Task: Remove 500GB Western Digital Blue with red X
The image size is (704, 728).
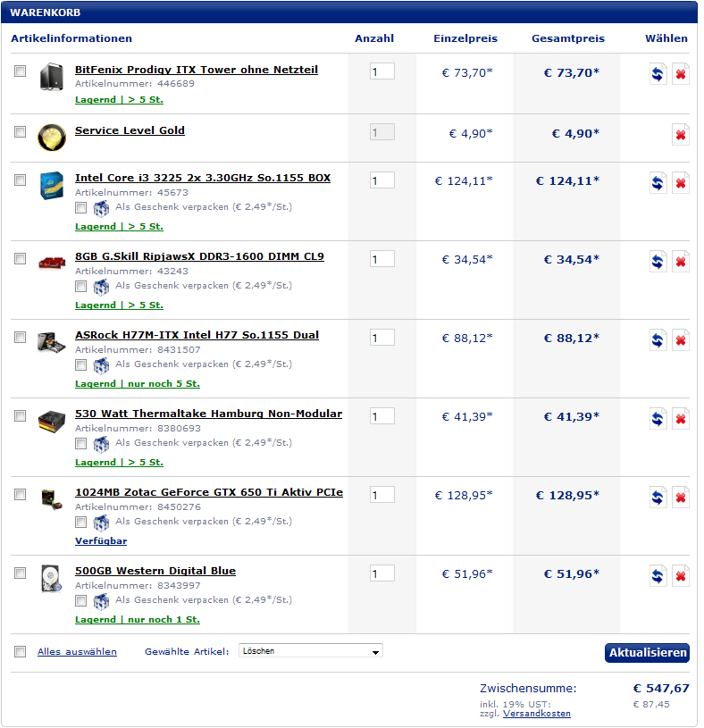Action: 680,576
